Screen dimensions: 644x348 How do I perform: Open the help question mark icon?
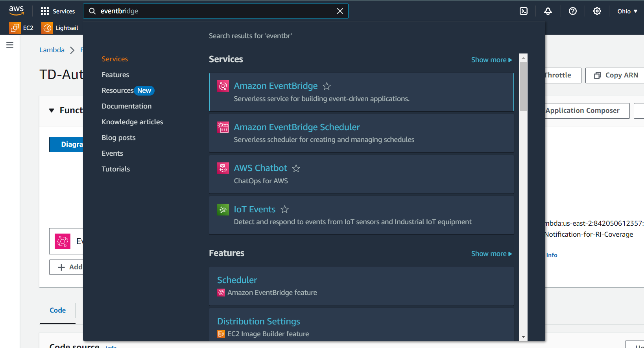573,11
